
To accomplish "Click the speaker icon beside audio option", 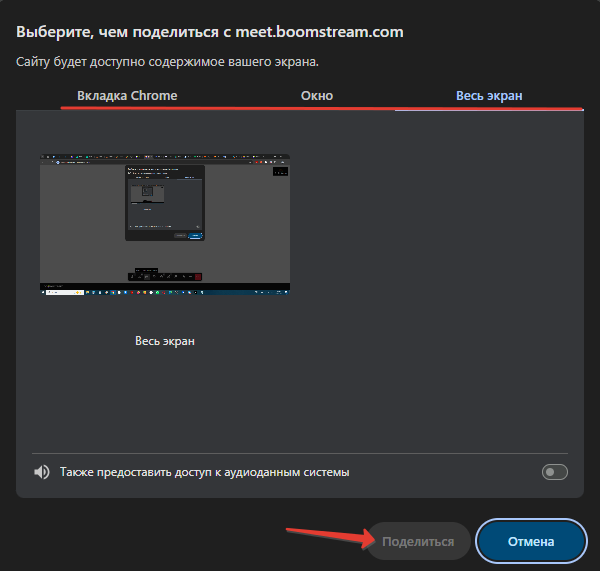I will tap(42, 472).
